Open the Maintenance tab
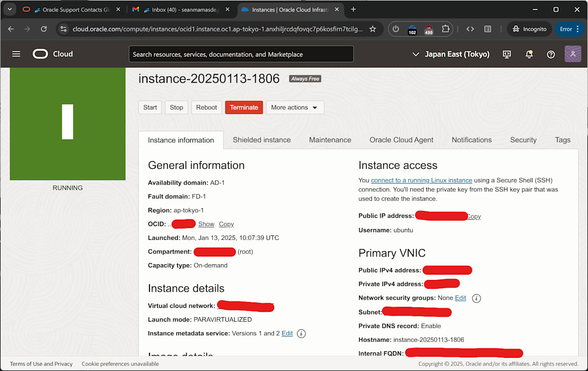This screenshot has width=588, height=371. [330, 140]
